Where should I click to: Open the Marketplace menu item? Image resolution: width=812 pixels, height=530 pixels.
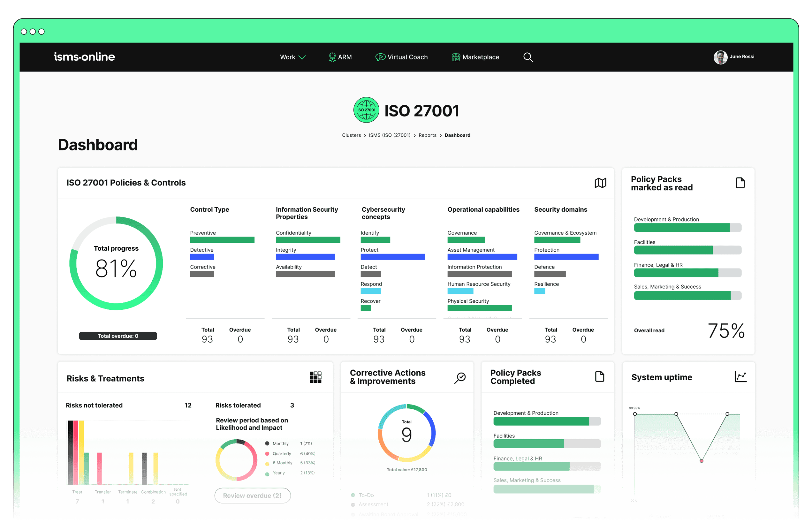coord(475,57)
